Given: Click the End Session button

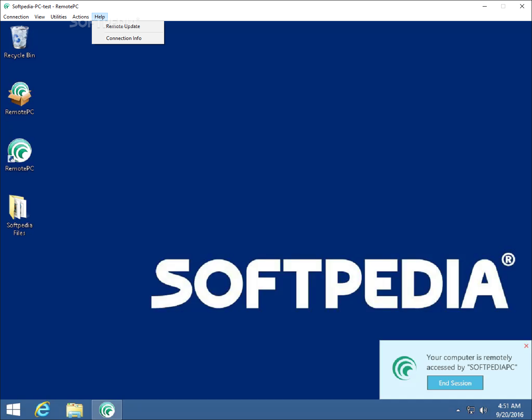Looking at the screenshot, I should (x=455, y=383).
